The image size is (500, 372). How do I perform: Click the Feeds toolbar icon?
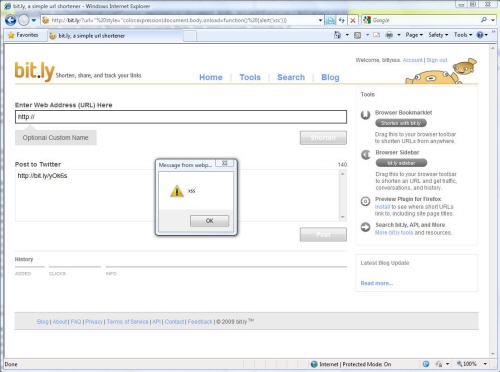pyautogui.click(x=357, y=35)
